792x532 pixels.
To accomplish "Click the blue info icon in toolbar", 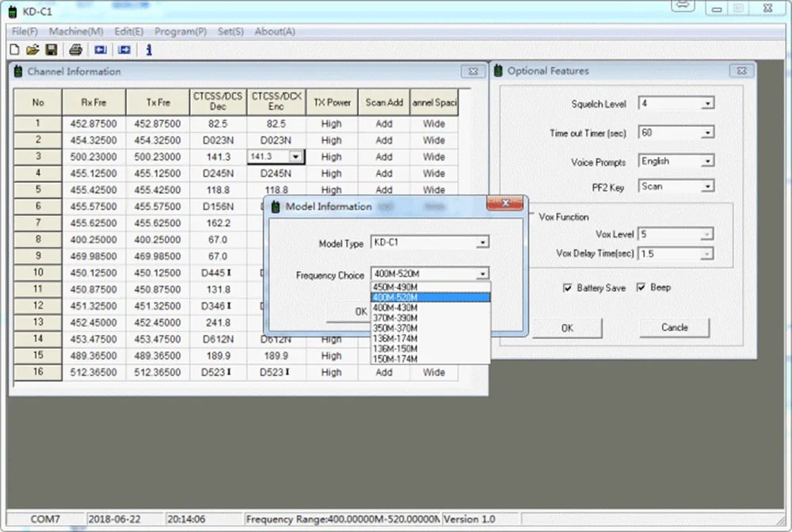I will point(149,50).
